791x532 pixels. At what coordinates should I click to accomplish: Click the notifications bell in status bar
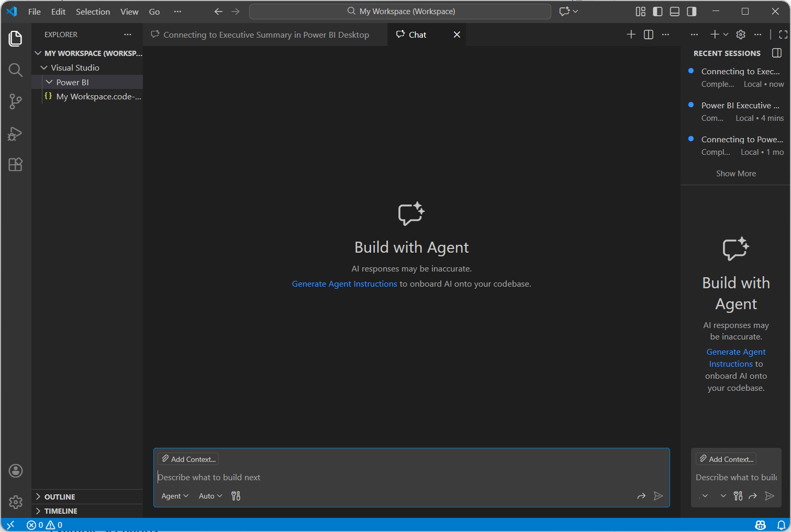(781, 525)
